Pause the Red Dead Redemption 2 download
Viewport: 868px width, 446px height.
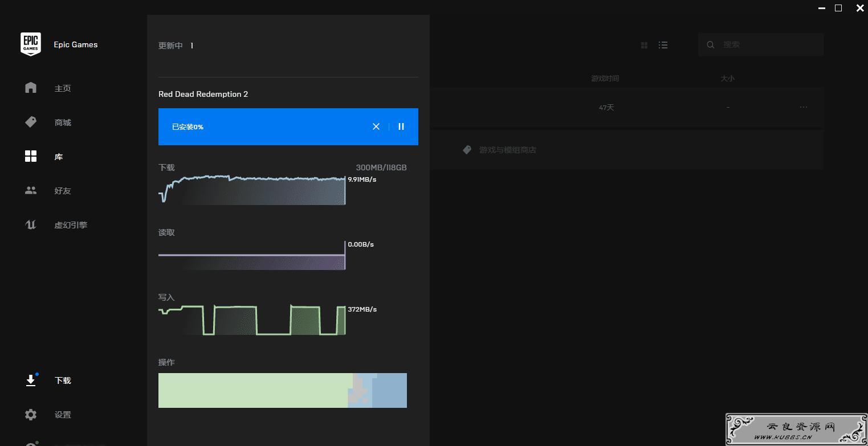coord(401,126)
